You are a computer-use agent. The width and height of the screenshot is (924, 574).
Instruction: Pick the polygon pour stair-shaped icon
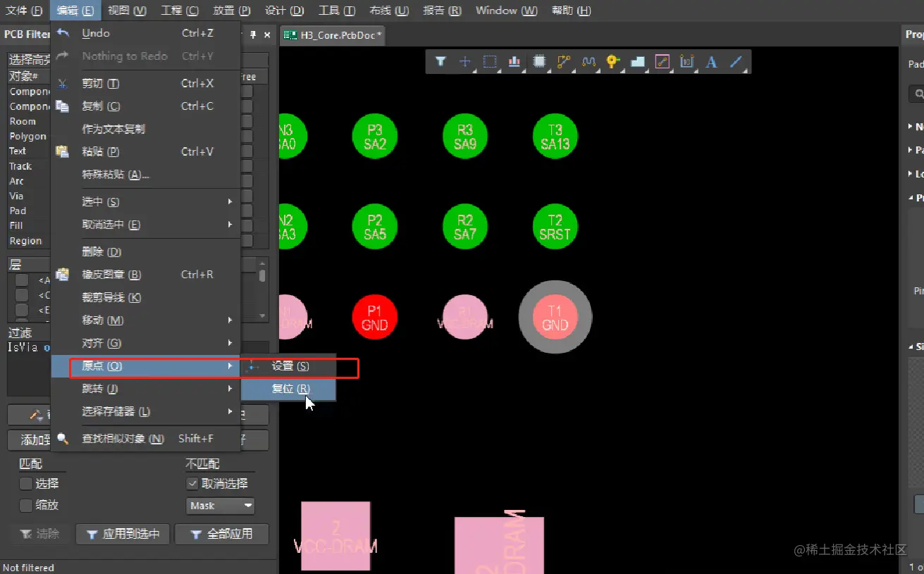[638, 62]
